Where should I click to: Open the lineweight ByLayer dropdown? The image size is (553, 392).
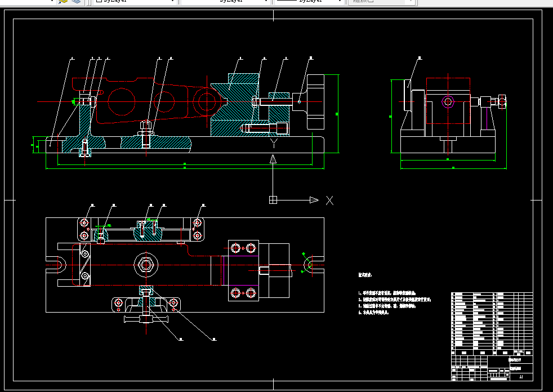point(309,2)
